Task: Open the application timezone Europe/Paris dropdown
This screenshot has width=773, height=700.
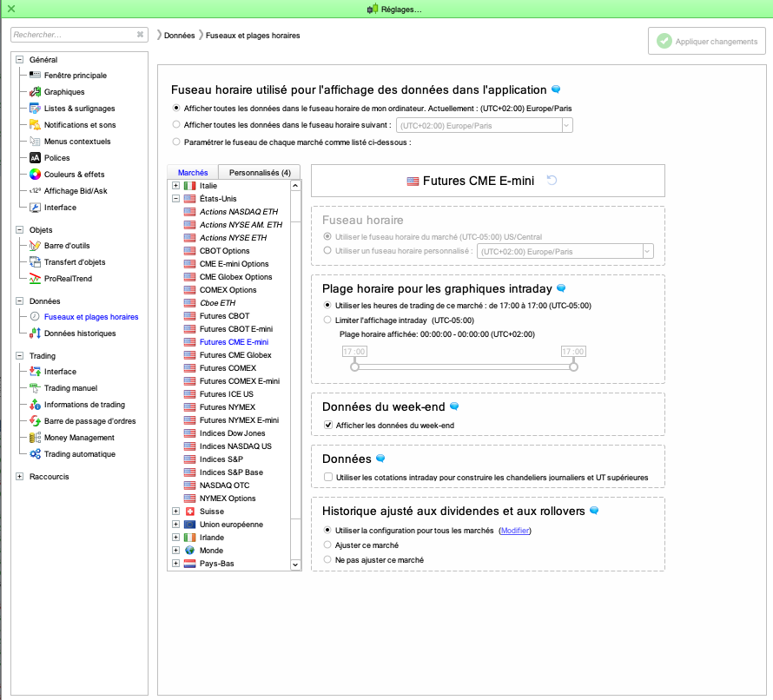Action: click(484, 125)
